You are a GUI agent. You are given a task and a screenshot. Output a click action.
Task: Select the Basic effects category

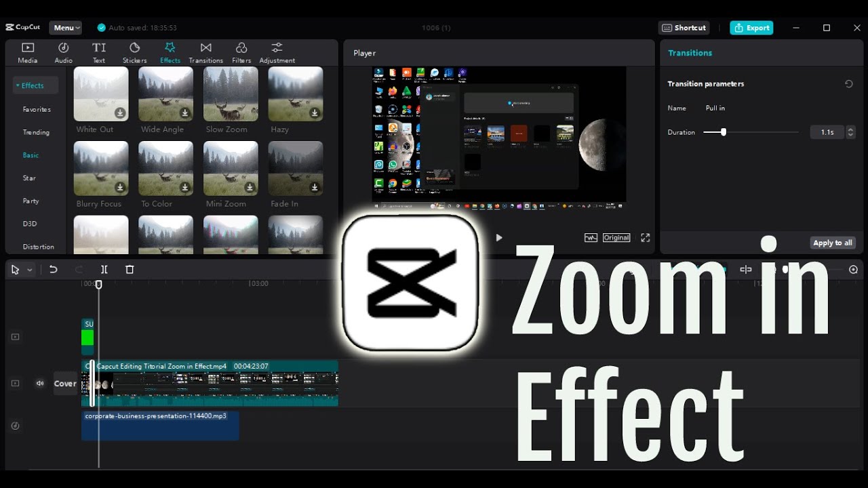pos(31,155)
